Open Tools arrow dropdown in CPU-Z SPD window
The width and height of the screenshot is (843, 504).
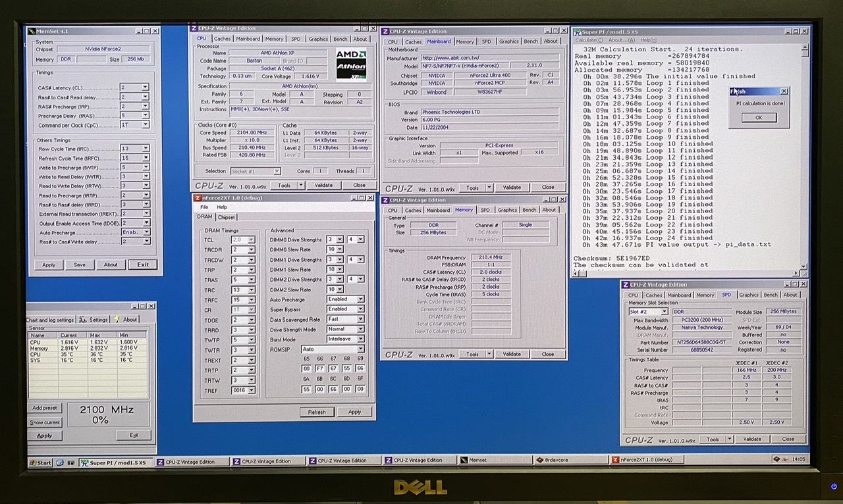click(x=729, y=439)
